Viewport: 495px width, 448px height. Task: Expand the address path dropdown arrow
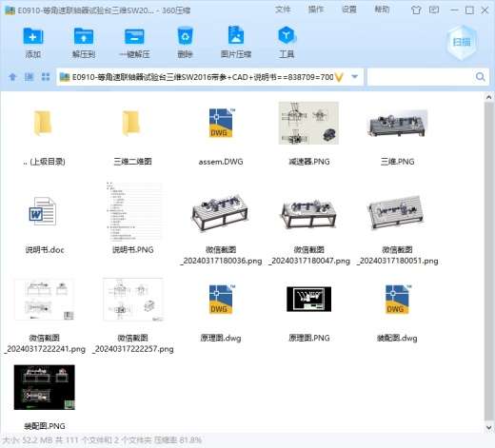click(x=355, y=77)
